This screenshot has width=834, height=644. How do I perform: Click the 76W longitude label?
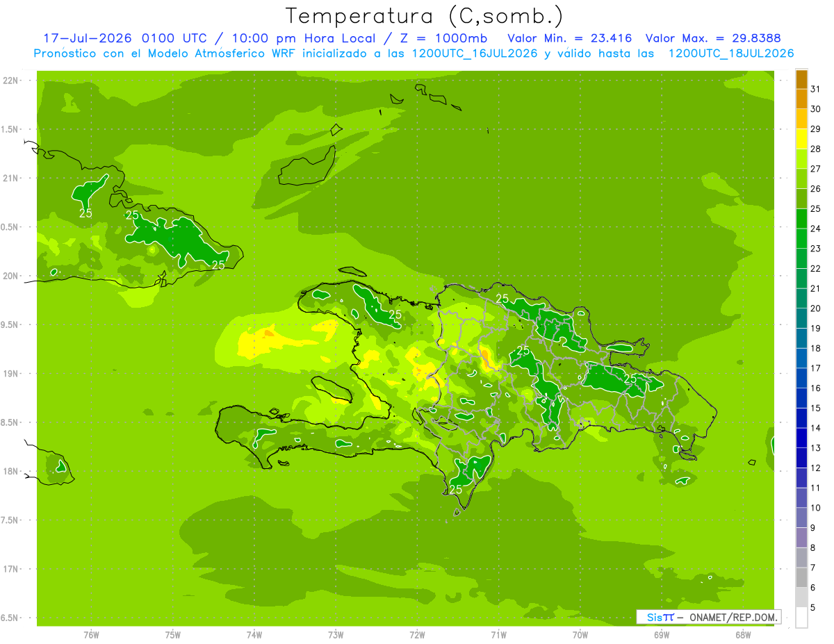click(x=91, y=635)
